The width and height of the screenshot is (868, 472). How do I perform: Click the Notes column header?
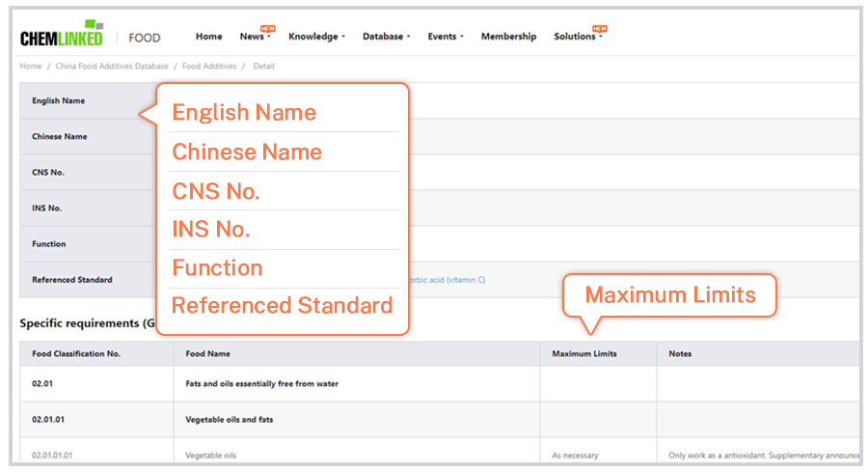point(680,353)
